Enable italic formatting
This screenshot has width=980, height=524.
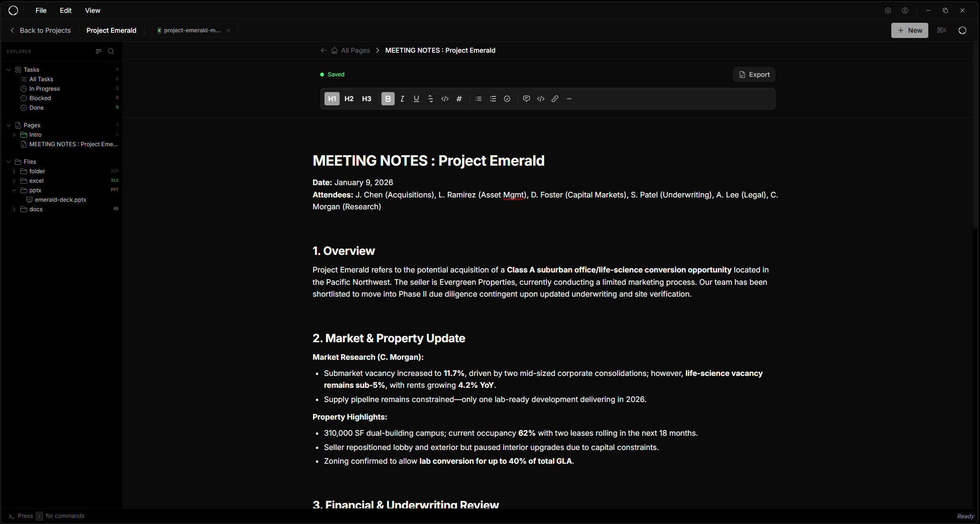click(402, 99)
